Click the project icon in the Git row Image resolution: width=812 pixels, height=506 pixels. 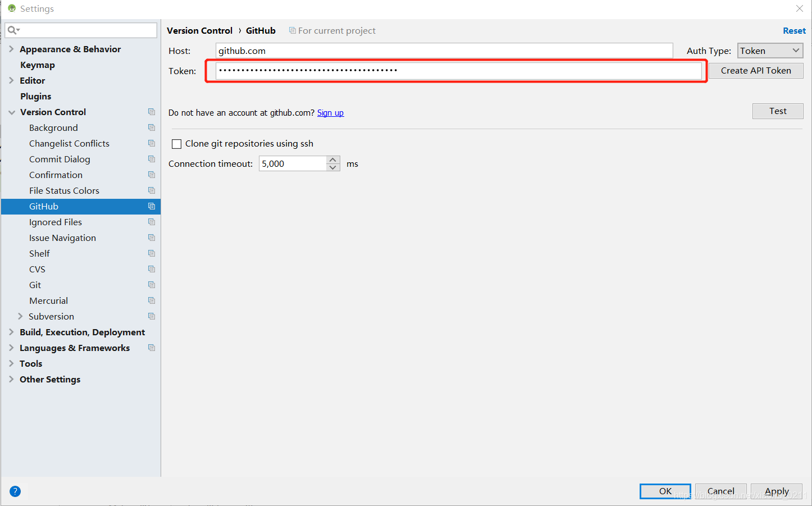coord(152,285)
